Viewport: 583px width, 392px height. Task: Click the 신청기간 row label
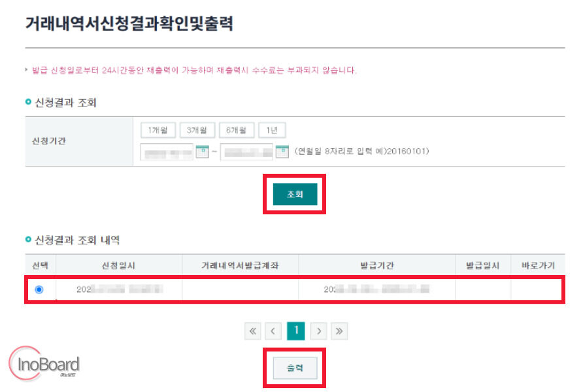49,141
